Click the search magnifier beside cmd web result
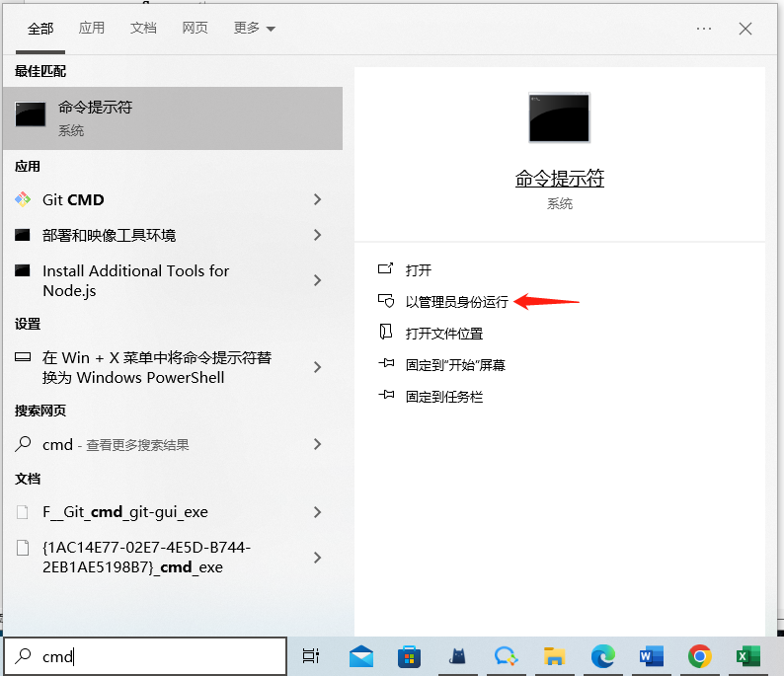 (x=23, y=444)
